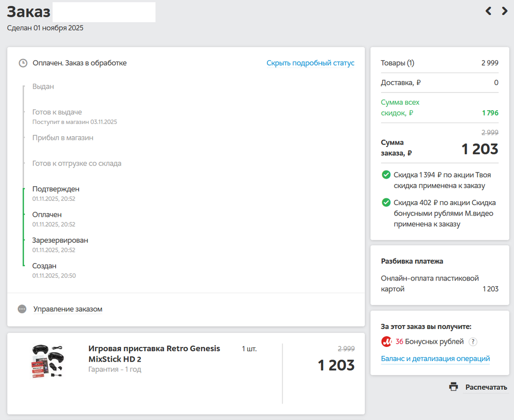Open Игровая приставка Retro Genesis MixStick title
The width and height of the screenshot is (514, 420).
point(154,354)
